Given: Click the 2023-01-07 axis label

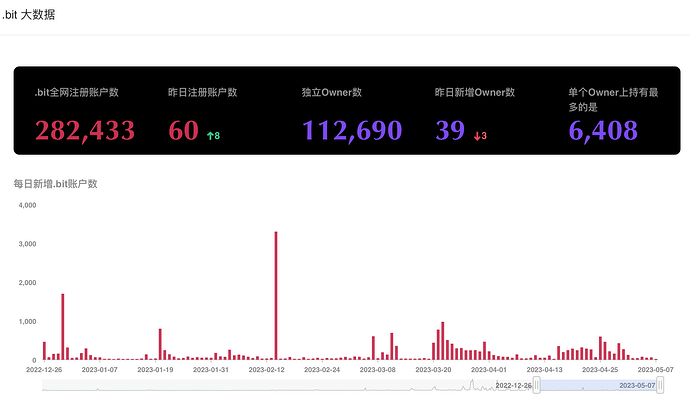Looking at the screenshot, I should point(99,370).
